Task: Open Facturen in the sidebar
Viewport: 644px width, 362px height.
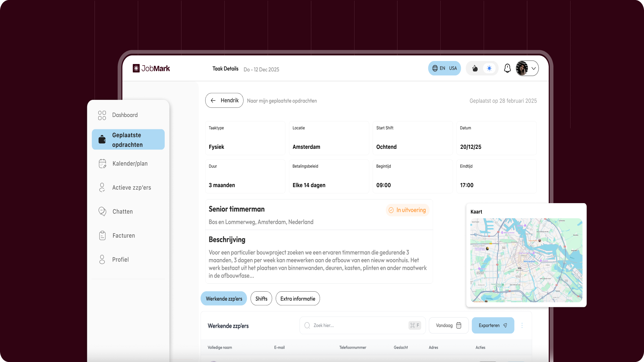Action: click(123, 236)
